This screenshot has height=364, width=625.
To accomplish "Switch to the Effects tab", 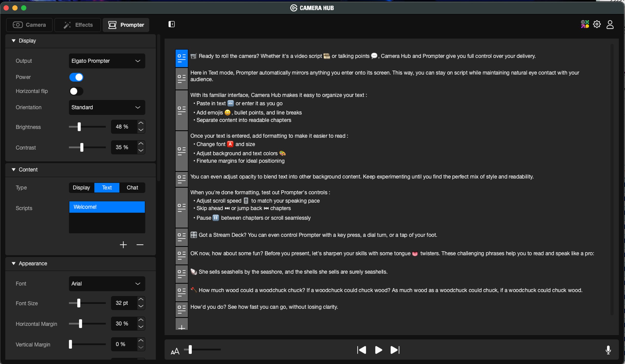I will tap(78, 25).
